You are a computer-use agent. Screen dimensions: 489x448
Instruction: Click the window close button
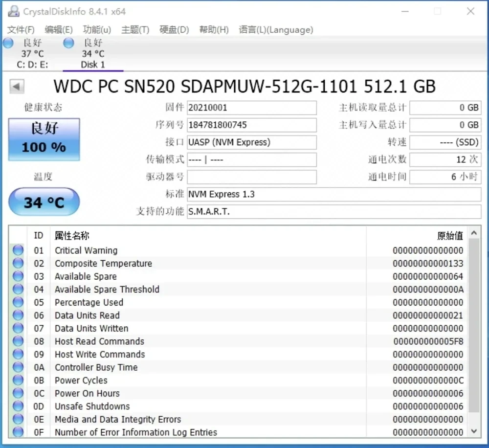[x=470, y=12]
